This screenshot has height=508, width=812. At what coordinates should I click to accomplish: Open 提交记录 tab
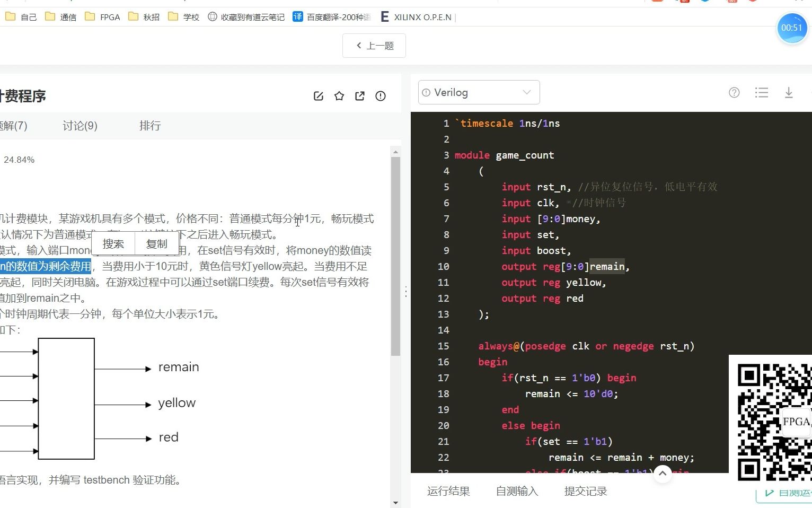pos(586,491)
